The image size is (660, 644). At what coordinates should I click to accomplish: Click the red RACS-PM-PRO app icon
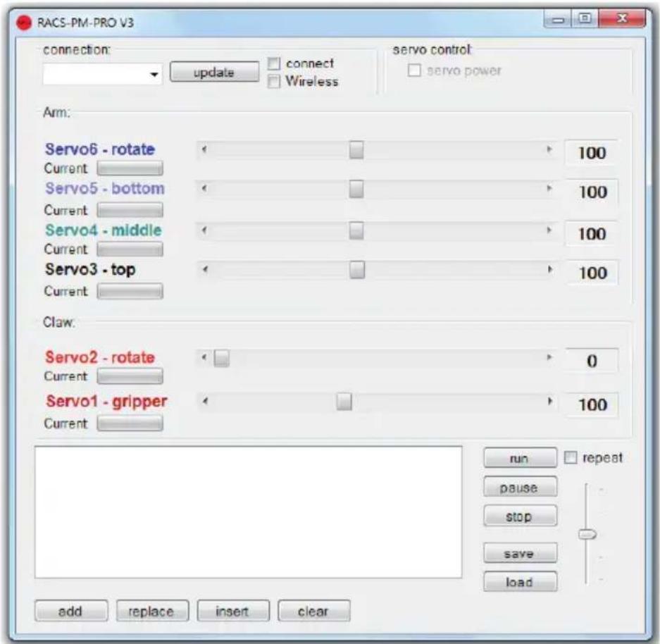[x=24, y=23]
